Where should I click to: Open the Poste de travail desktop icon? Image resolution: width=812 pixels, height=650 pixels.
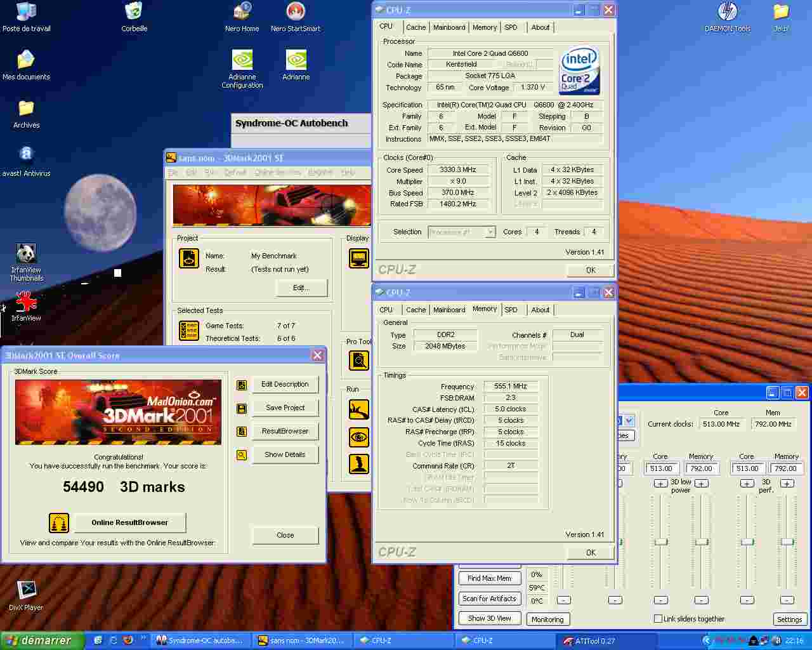(26, 17)
